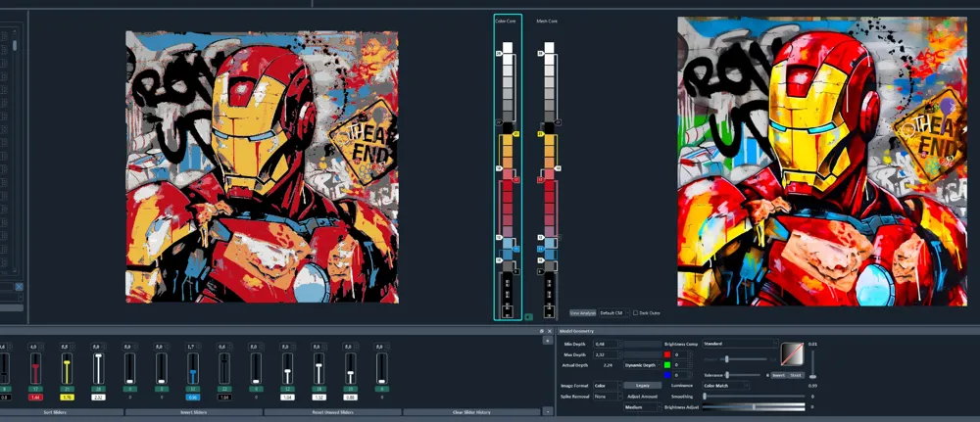Viewport: 980px width, 422px height.
Task: Click yellow marker 21 on Mesh Core
Action: [540, 133]
